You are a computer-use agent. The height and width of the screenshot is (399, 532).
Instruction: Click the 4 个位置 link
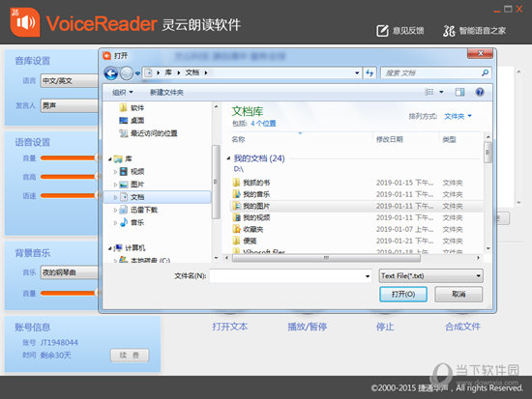point(263,124)
